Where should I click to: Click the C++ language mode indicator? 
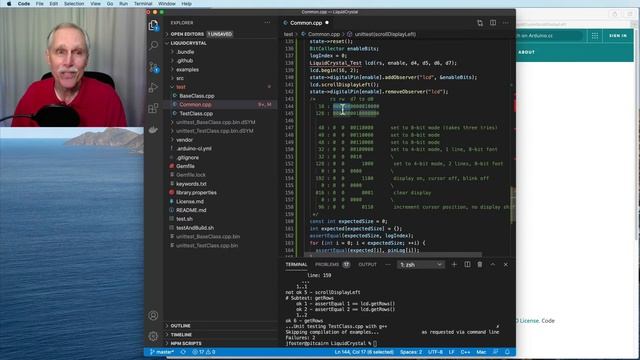[x=465, y=352]
